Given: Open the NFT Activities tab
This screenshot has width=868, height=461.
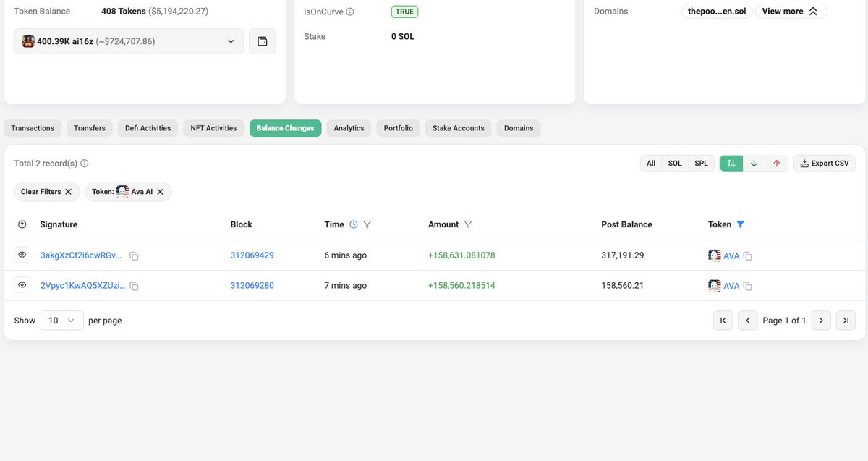Looking at the screenshot, I should [213, 128].
